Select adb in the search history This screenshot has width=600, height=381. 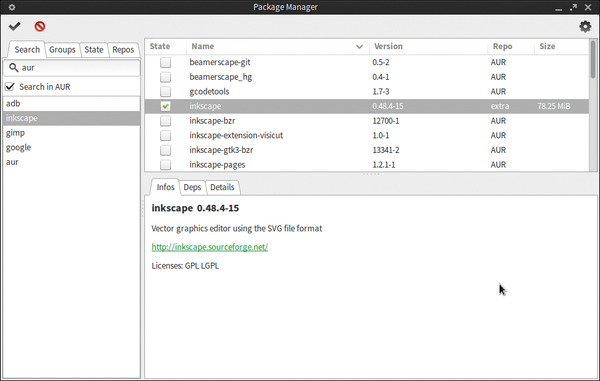click(72, 103)
